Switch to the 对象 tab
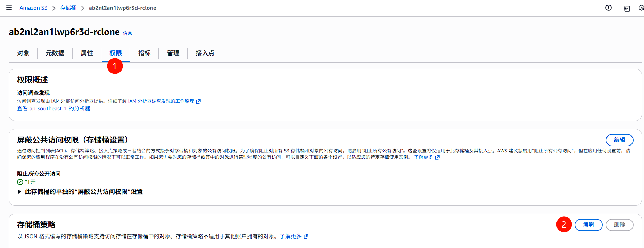This screenshot has height=248, width=644. click(23, 53)
